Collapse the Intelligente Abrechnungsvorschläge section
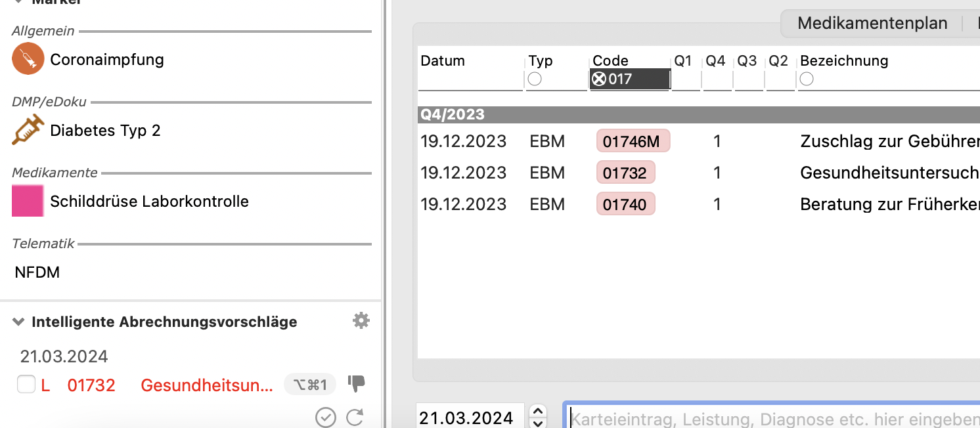The image size is (980, 428). 18,322
